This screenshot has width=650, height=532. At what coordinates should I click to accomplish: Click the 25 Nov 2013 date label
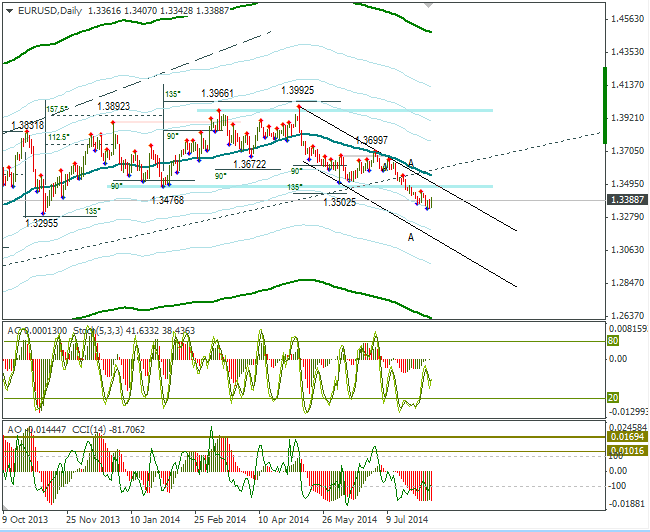click(93, 520)
